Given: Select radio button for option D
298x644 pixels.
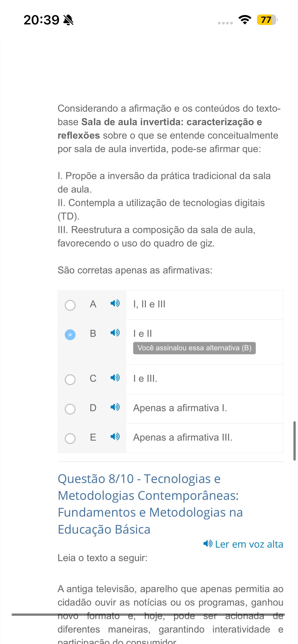Looking at the screenshot, I should pos(70,409).
